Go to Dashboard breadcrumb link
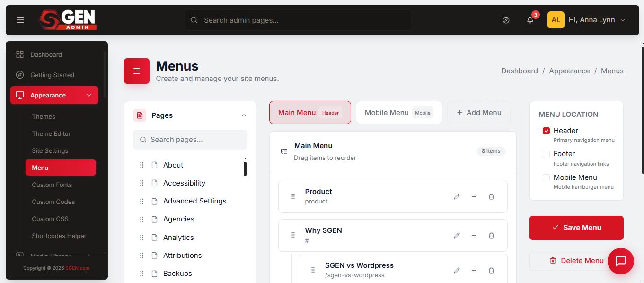The height and width of the screenshot is (283, 644). click(520, 71)
